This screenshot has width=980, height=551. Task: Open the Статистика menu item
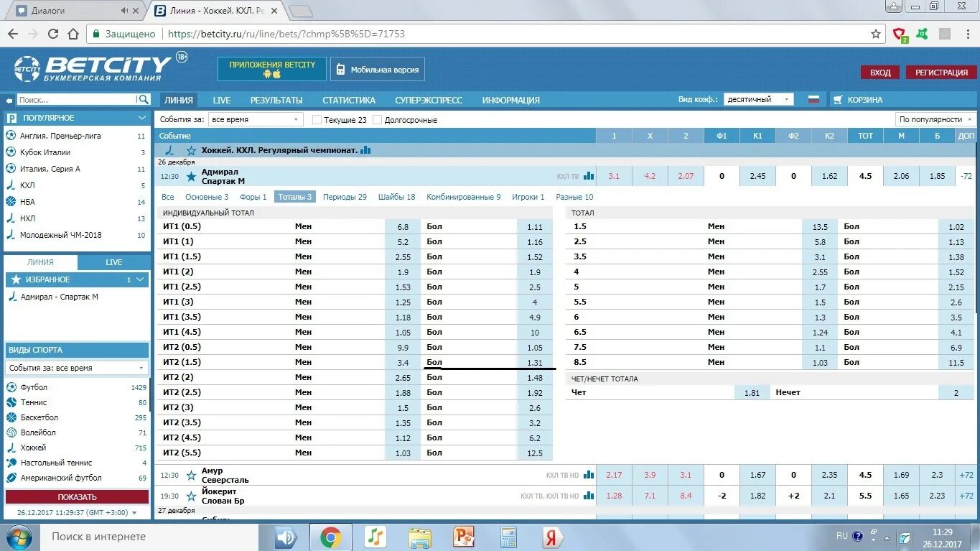click(349, 101)
